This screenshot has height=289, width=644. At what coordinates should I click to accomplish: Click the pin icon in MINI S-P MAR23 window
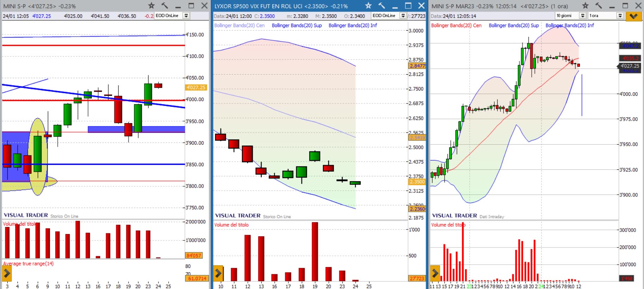pos(598,6)
